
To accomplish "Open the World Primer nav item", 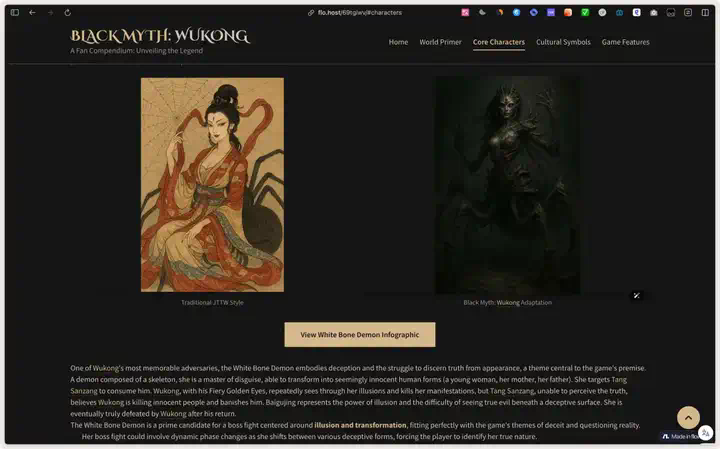I will click(440, 42).
